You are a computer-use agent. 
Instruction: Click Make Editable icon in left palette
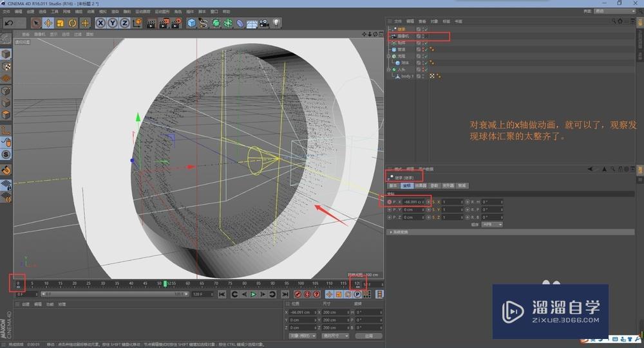pyautogui.click(x=6, y=39)
